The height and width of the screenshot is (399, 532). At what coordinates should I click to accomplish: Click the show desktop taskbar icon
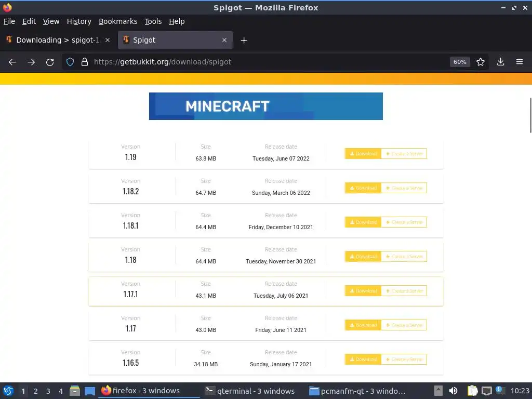tap(90, 391)
